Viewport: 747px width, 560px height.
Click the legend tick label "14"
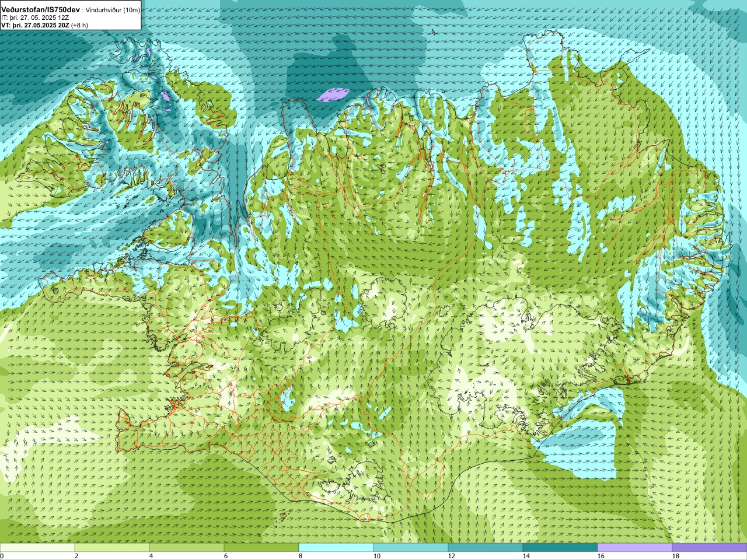[526, 556]
